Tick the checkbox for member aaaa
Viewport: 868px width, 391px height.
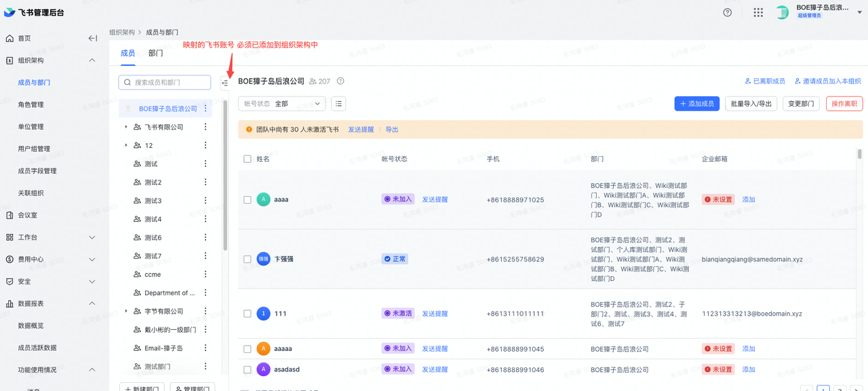pyautogui.click(x=248, y=200)
